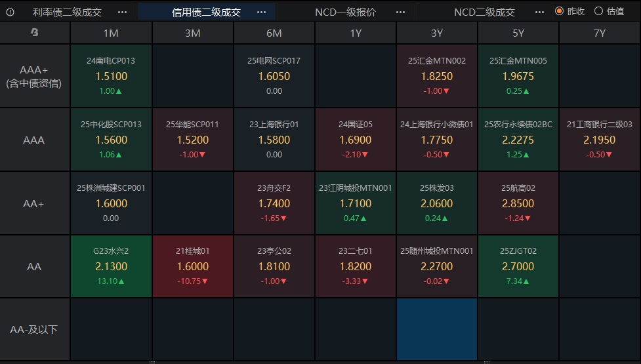Open more options beside NCD二级成交
Image resolution: width=641 pixels, height=364 pixels.
tap(540, 12)
